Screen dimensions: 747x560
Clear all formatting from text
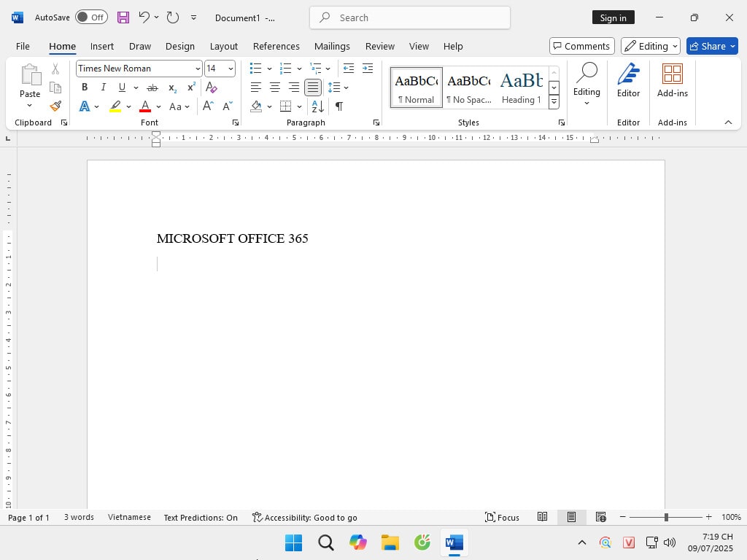pyautogui.click(x=211, y=87)
